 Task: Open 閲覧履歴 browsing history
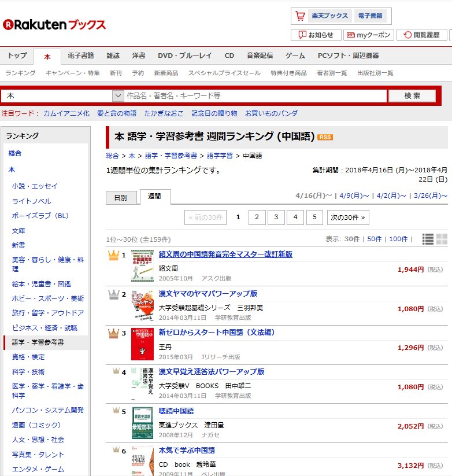coord(422,35)
